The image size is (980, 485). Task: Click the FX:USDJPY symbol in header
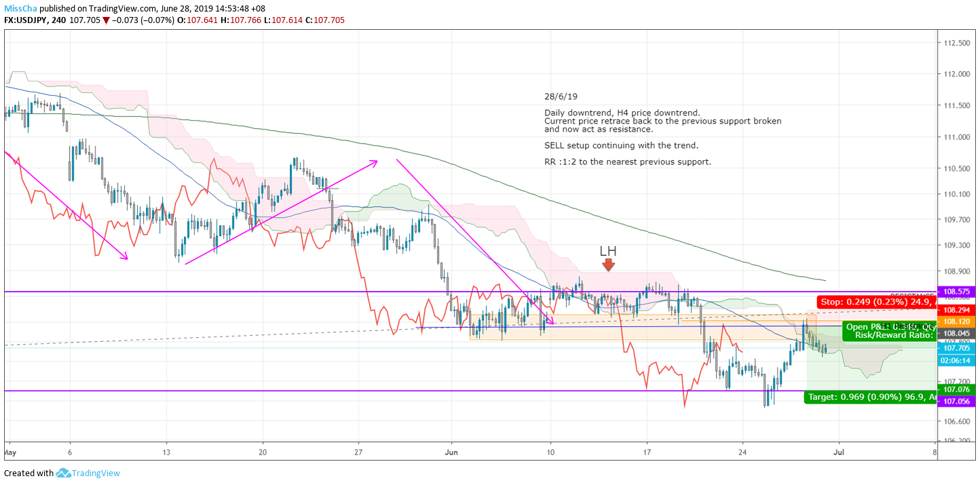coord(26,20)
